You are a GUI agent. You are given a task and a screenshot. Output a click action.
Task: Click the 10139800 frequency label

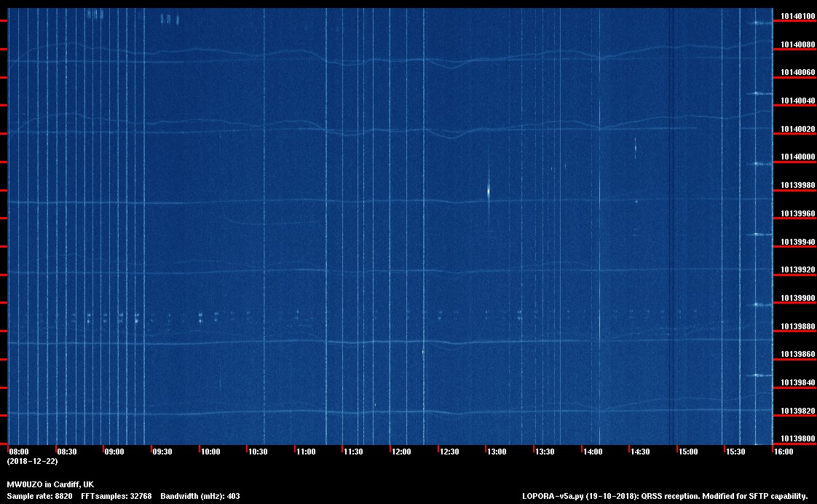click(797, 439)
